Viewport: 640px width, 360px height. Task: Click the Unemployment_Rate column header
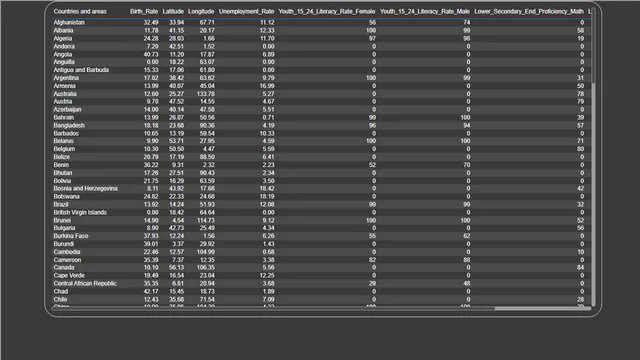click(246, 11)
